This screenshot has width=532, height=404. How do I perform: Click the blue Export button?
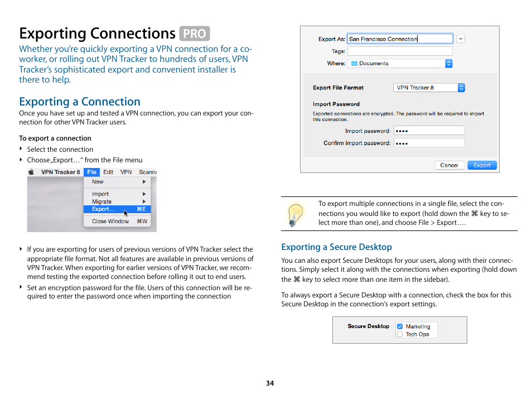[482, 165]
